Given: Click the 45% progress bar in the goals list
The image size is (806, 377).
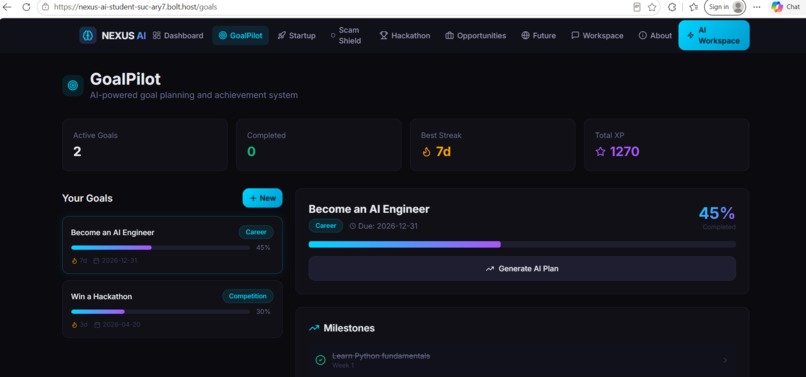Looking at the screenshot, I should click(x=160, y=247).
